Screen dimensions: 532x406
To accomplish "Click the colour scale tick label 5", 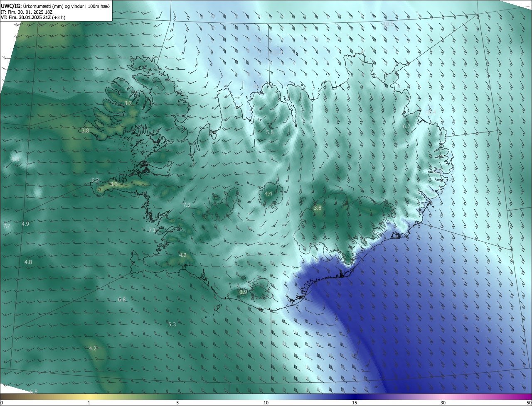I will 177,403.
